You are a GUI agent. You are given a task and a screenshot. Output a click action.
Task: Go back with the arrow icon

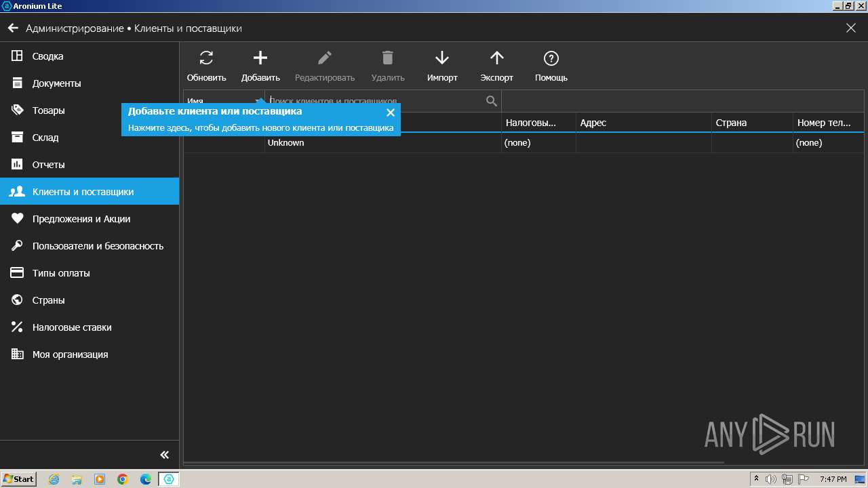pos(13,28)
